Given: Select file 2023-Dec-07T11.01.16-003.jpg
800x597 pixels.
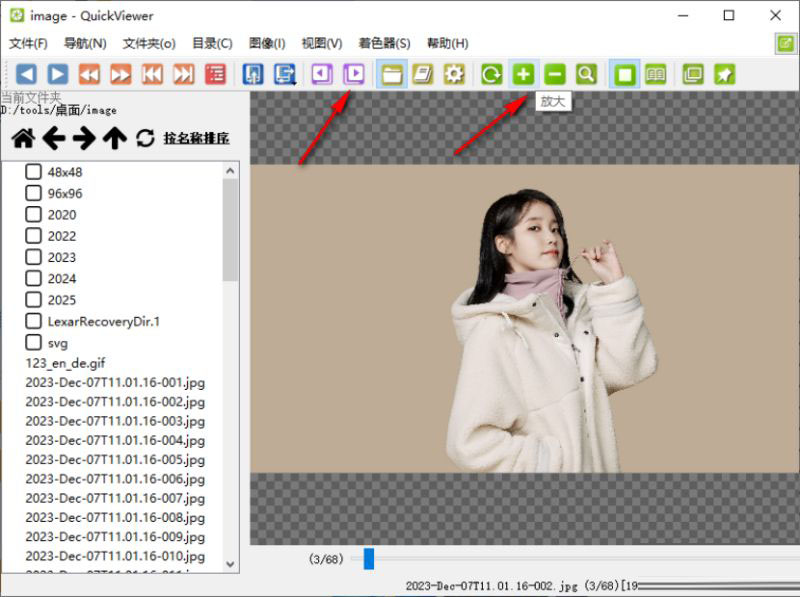Looking at the screenshot, I should [x=115, y=421].
